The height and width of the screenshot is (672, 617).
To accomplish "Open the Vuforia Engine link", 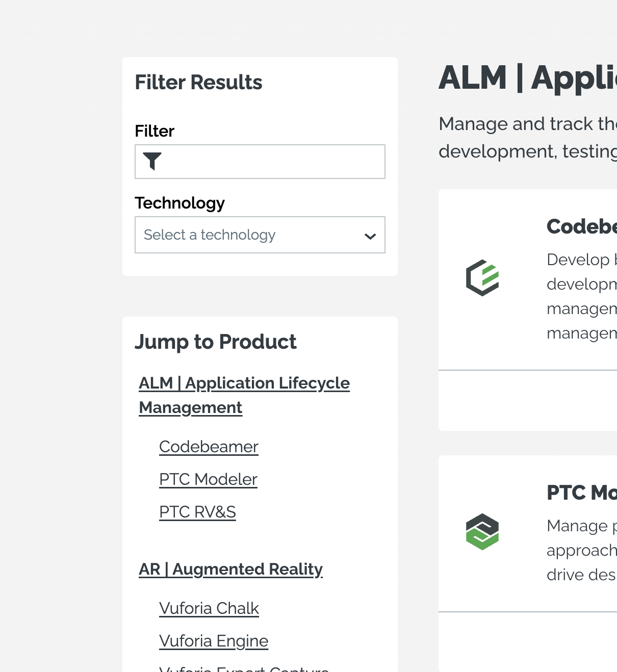I will coord(214,641).
